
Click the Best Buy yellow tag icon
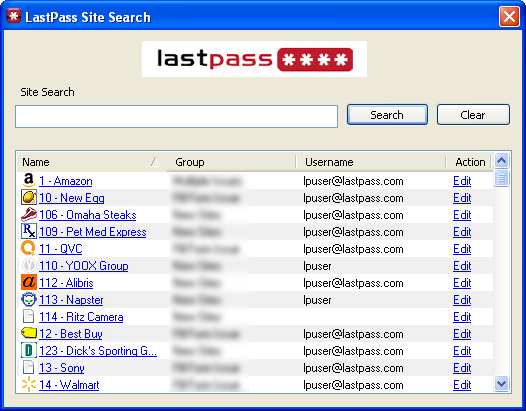[x=29, y=333]
